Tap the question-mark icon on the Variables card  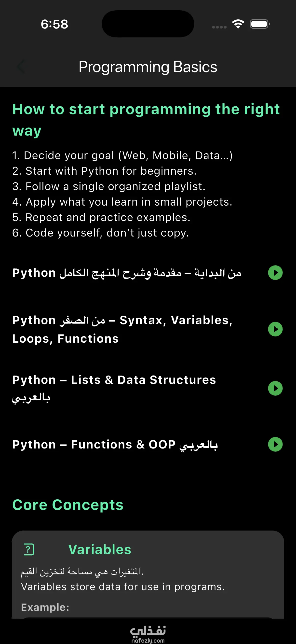tap(29, 549)
